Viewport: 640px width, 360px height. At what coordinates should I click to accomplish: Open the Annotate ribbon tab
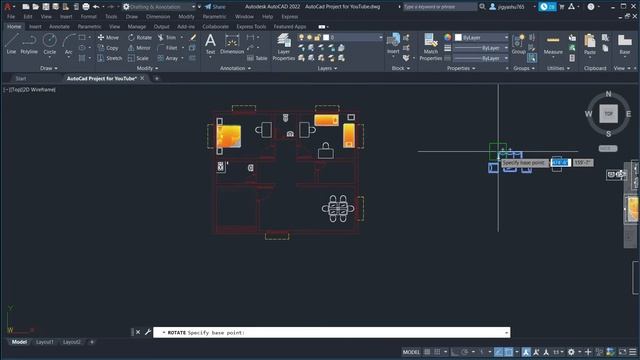tap(59, 27)
